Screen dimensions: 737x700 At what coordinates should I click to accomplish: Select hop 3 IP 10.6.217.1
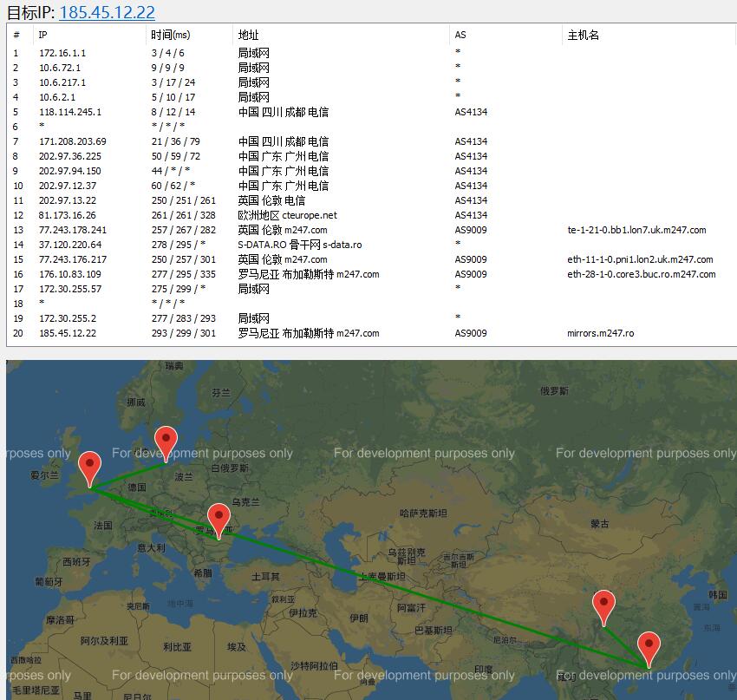coord(62,82)
